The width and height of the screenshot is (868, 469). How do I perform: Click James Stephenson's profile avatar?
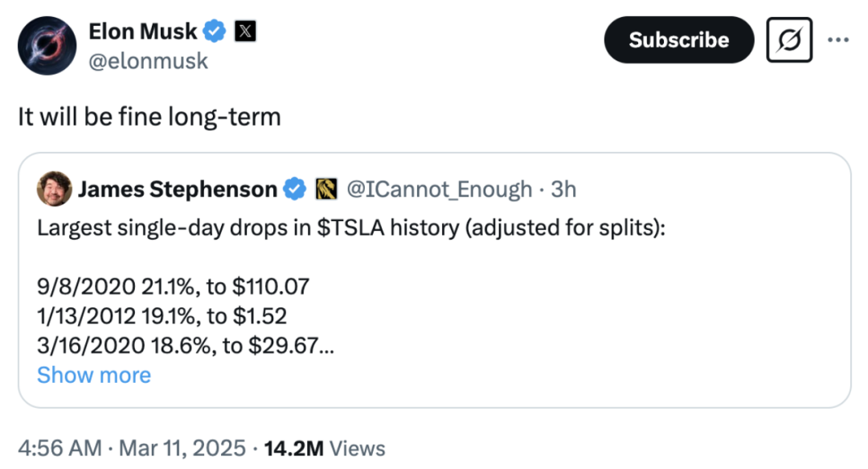54,190
